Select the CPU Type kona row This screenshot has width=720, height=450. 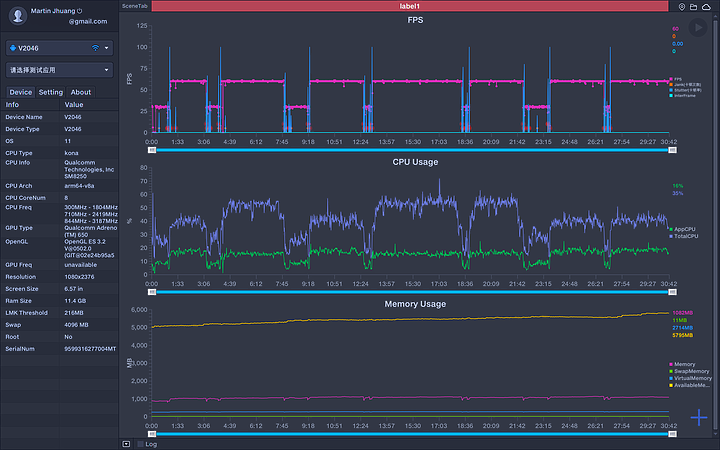60,153
